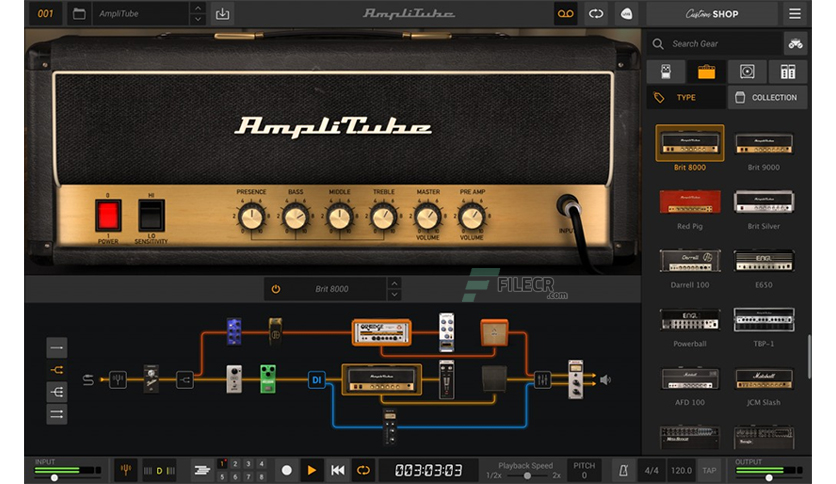Rewind to start with skip-back button
836x484 pixels.
(x=337, y=470)
